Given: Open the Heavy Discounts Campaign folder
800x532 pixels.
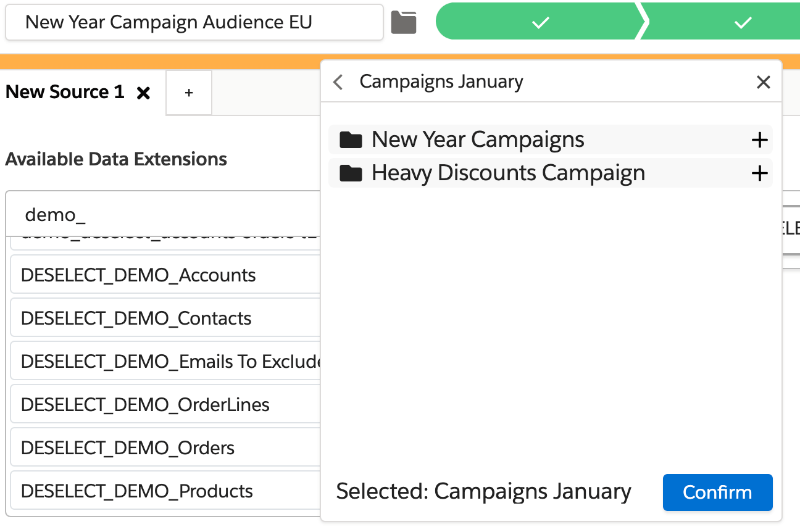Looking at the screenshot, I should (x=507, y=173).
